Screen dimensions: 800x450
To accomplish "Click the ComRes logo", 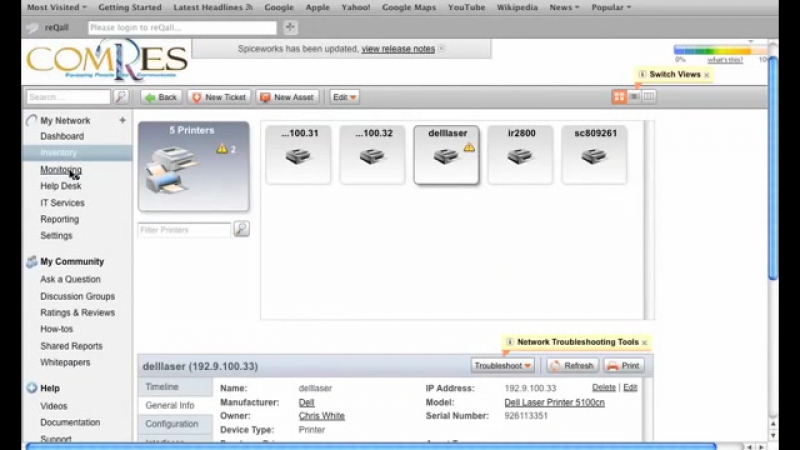I will point(107,60).
